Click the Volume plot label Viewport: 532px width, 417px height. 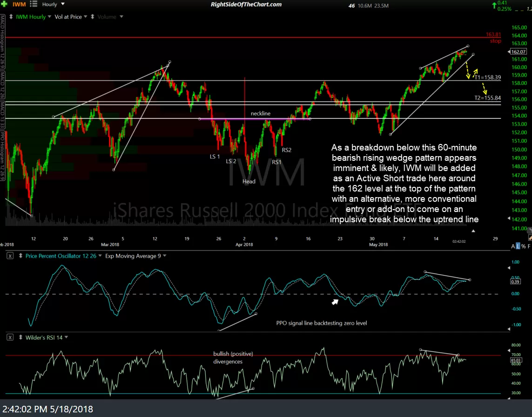click(x=107, y=17)
